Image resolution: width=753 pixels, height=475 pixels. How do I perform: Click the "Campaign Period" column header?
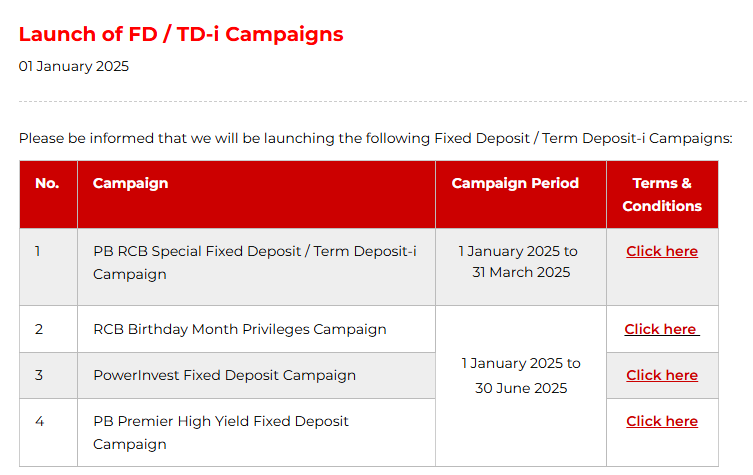coord(515,183)
